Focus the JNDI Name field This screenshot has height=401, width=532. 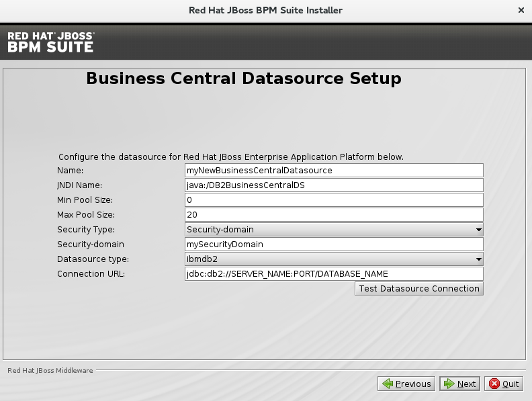335,185
